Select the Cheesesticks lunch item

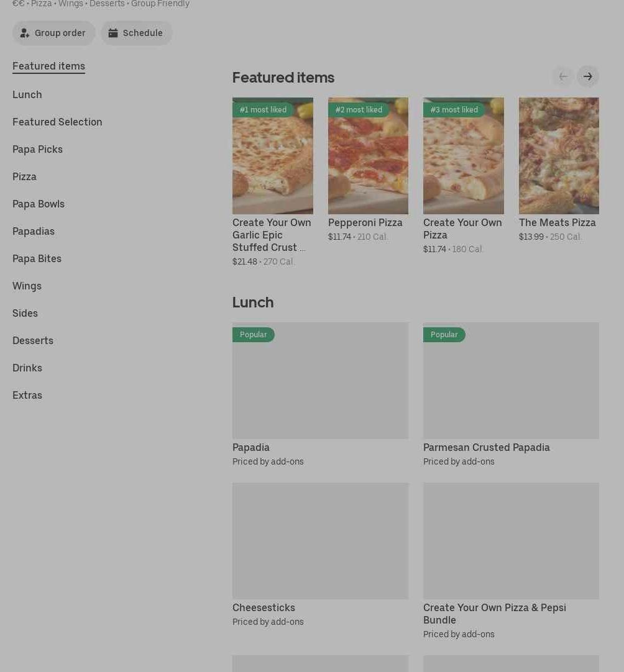pos(264,607)
